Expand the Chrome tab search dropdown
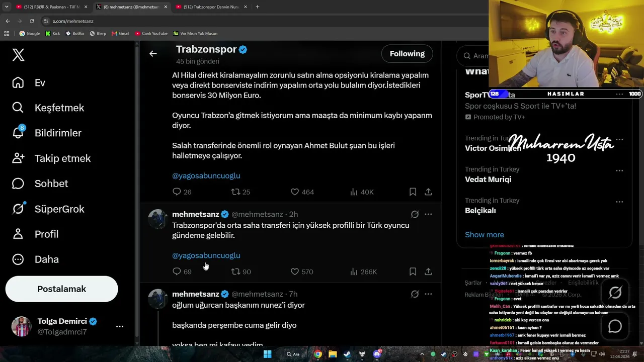644x362 pixels. (7, 7)
